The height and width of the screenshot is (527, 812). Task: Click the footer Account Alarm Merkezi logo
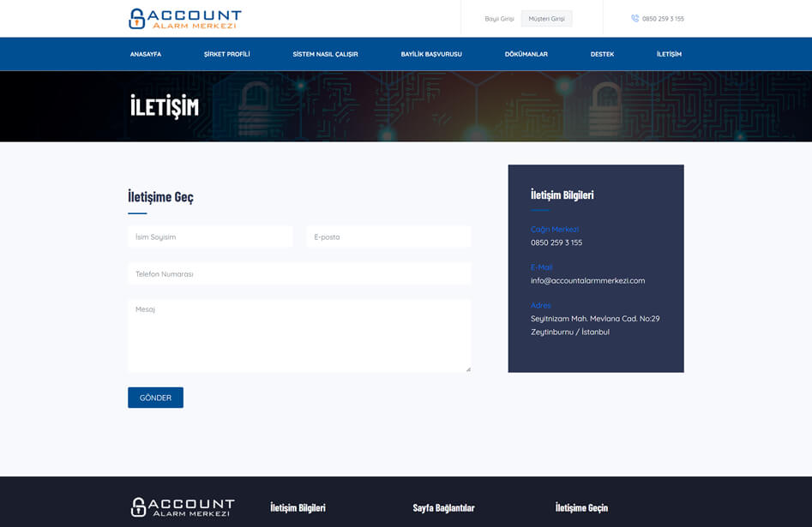(182, 506)
